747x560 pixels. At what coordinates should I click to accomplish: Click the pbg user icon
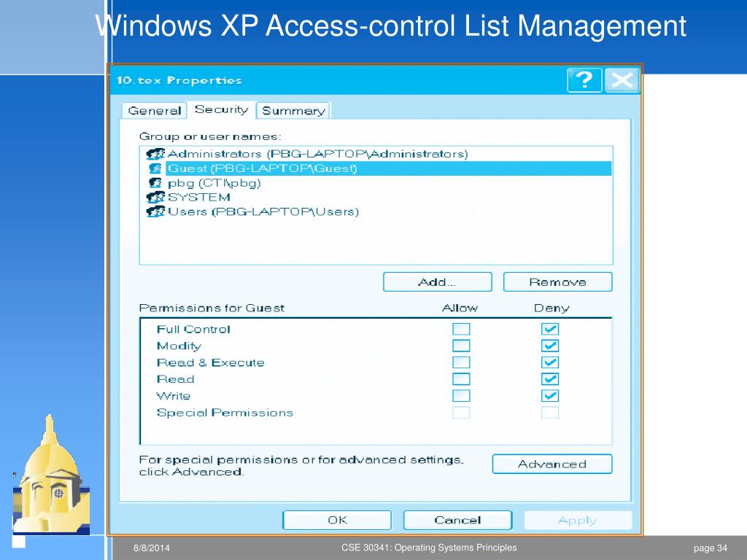click(155, 183)
